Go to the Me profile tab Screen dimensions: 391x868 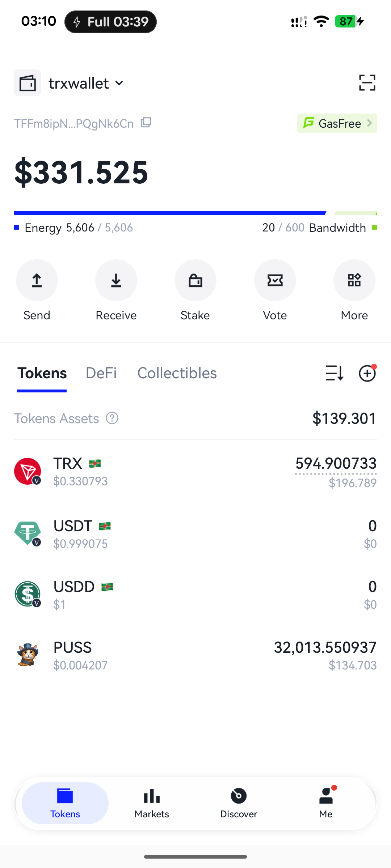click(x=326, y=803)
